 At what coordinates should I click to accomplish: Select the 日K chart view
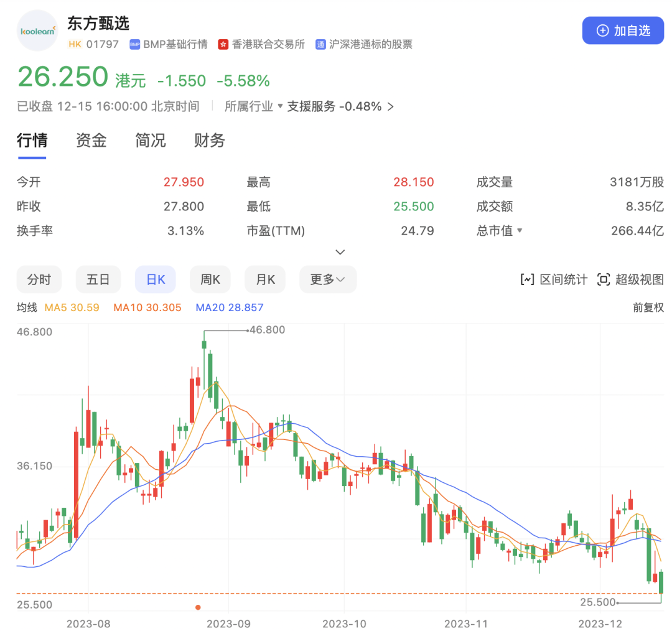click(156, 279)
